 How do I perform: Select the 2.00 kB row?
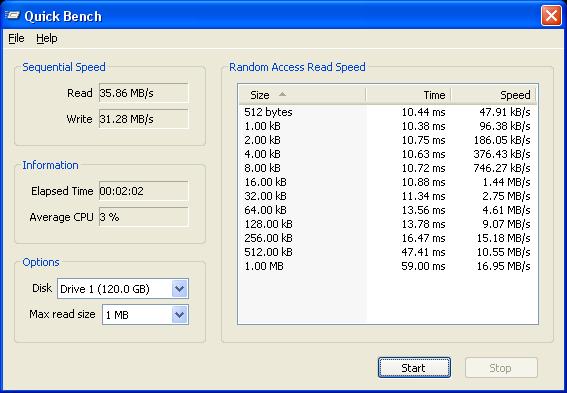click(388, 140)
